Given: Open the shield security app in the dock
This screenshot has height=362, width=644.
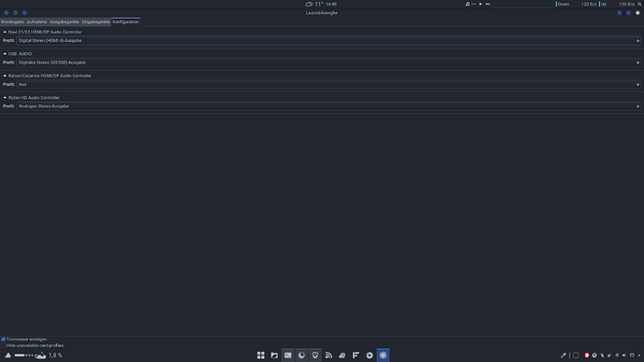Looking at the screenshot, I should 315,355.
